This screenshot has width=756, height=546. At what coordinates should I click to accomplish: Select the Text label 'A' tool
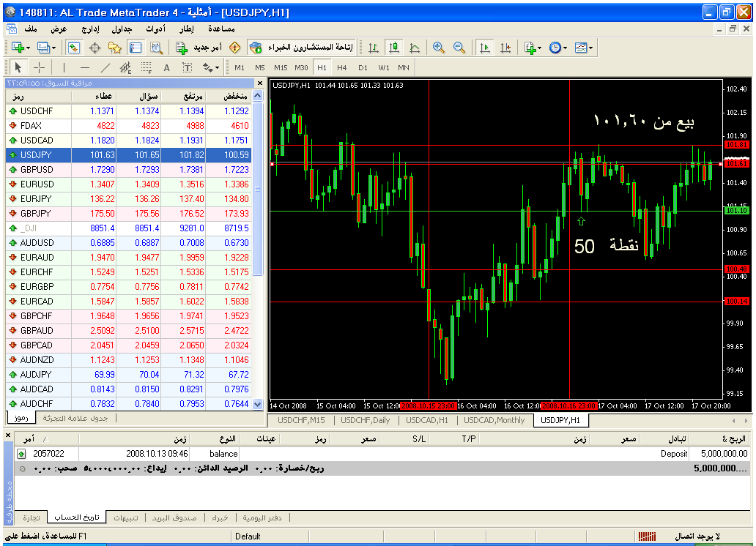pos(166,67)
